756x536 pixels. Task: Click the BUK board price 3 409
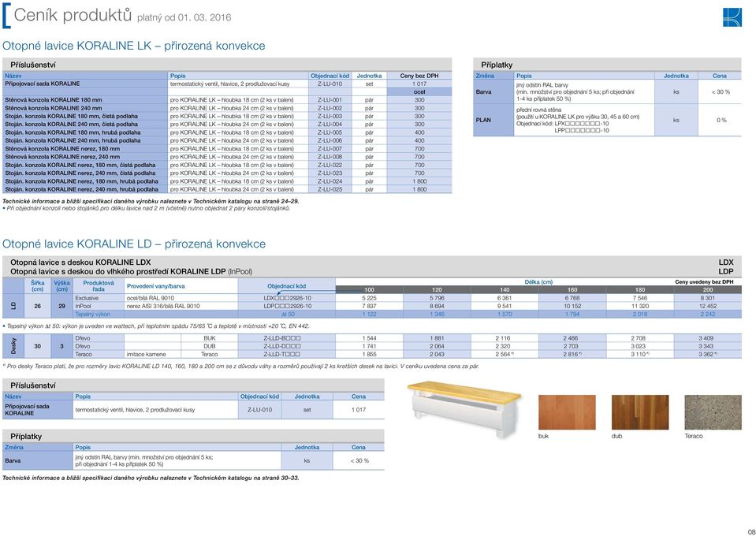pyautogui.click(x=706, y=338)
